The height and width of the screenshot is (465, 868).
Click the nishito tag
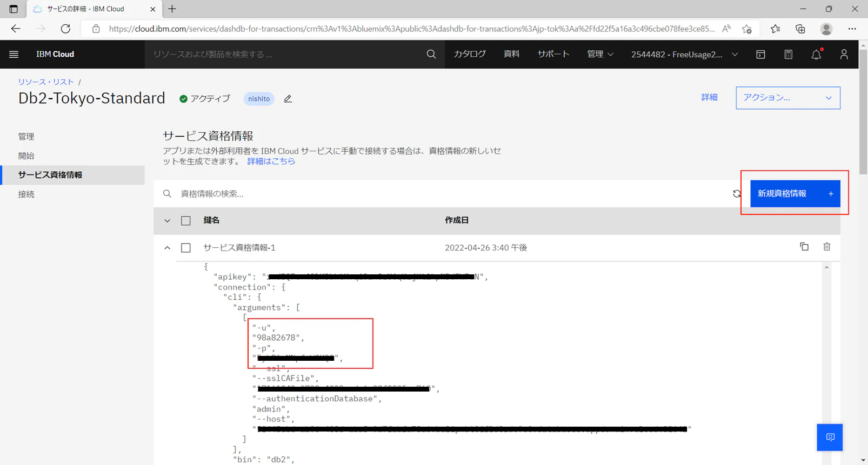(259, 99)
